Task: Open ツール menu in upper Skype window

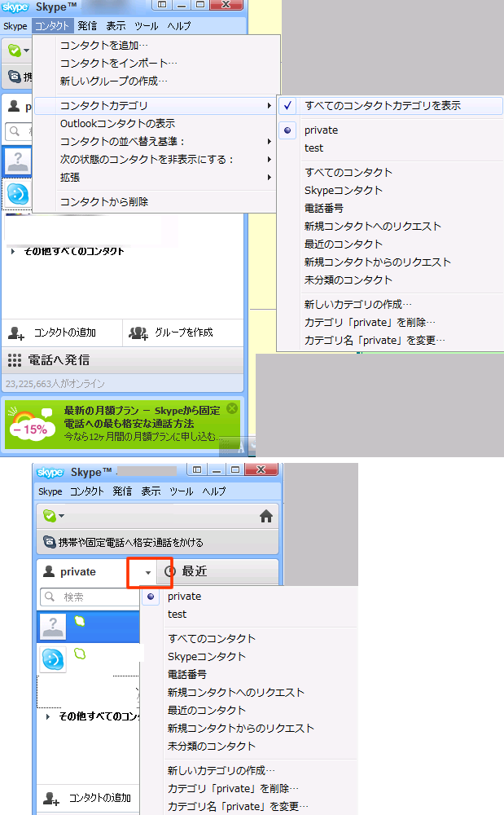Action: 147,25
